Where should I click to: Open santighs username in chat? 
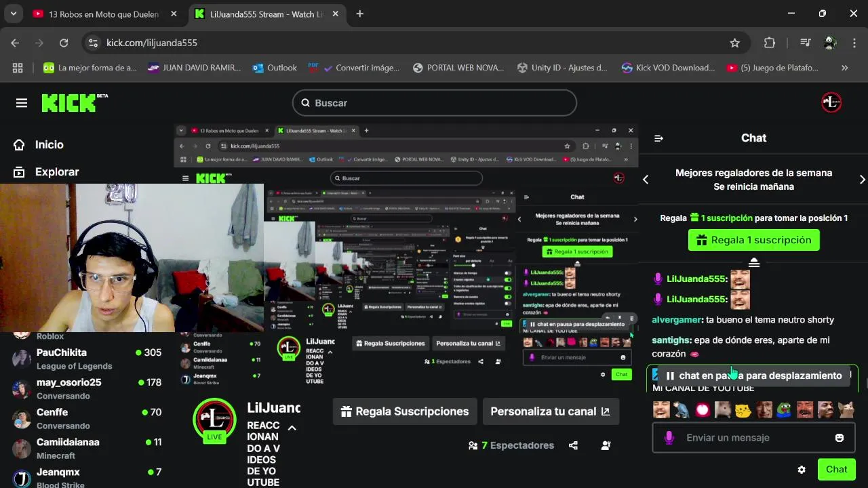(x=671, y=340)
